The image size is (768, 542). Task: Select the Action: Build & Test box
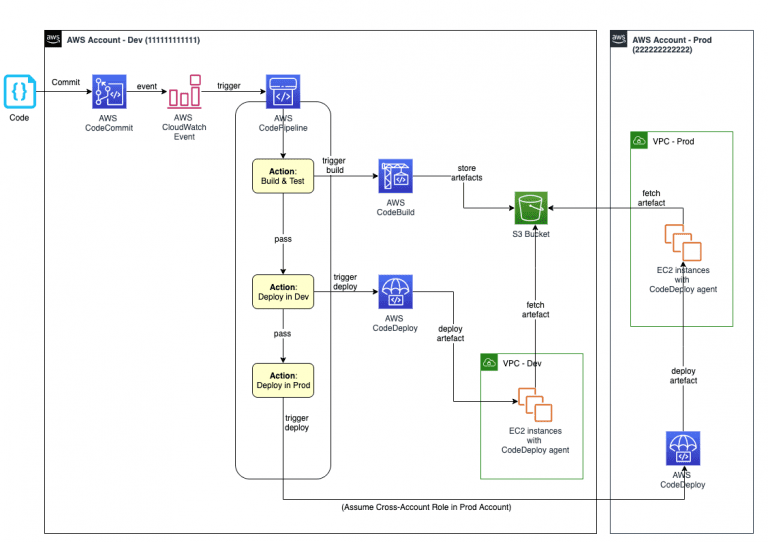pyautogui.click(x=283, y=176)
